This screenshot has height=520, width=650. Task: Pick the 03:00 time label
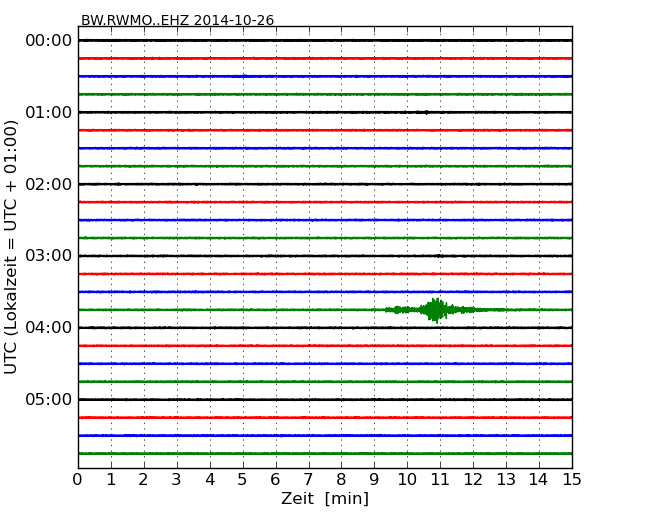49,256
